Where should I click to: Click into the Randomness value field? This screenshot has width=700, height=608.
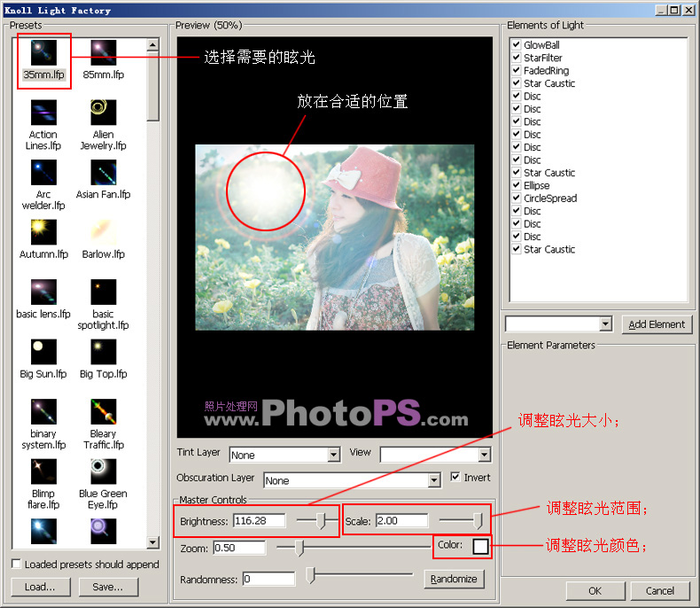pos(268,579)
